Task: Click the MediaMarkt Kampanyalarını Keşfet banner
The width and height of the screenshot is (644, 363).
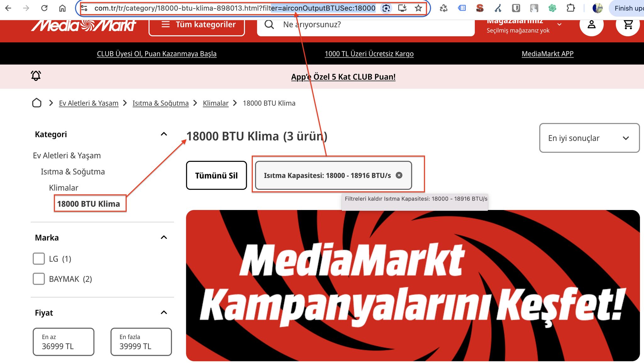Action: pos(413,285)
